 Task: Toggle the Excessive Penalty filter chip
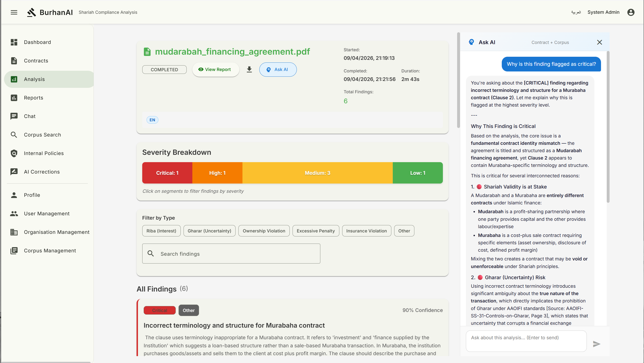(316, 231)
